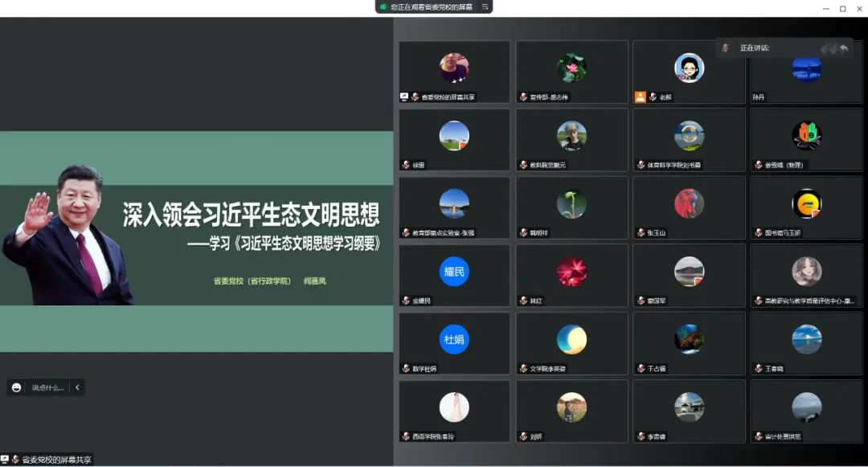Image resolution: width=868 pixels, height=467 pixels.
Task: Select the blue 耀民 avatar
Action: (x=454, y=272)
